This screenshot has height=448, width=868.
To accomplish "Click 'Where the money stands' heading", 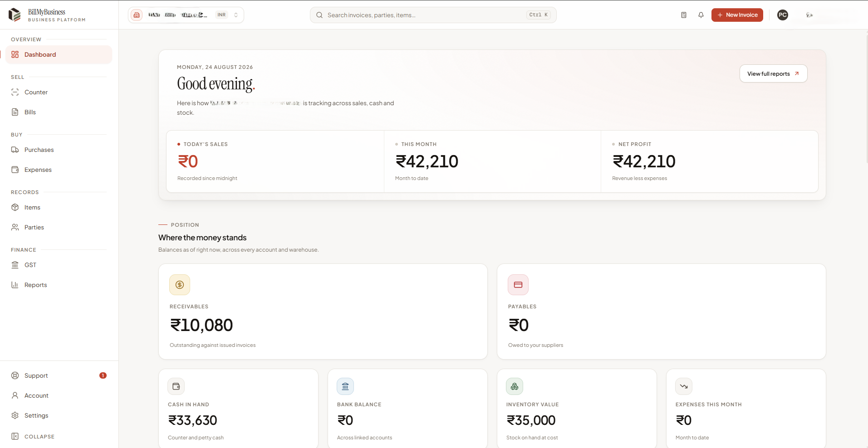I will point(202,238).
